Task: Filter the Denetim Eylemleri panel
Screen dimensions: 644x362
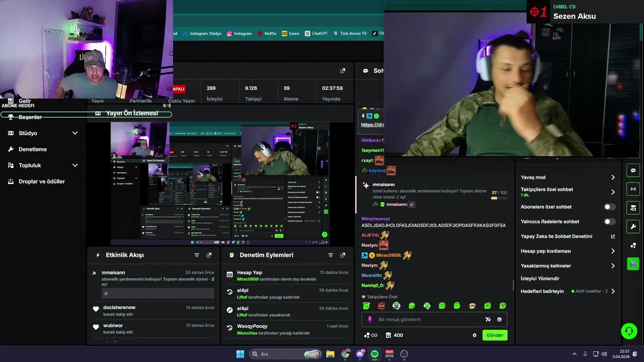Action: tap(331, 255)
